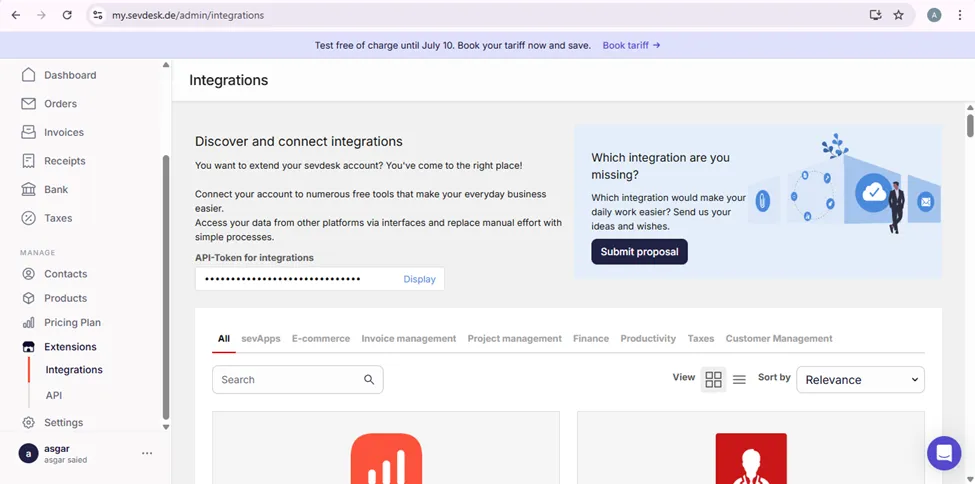Screen dimensions: 975x484
Task: Switch to list view
Action: 739,379
